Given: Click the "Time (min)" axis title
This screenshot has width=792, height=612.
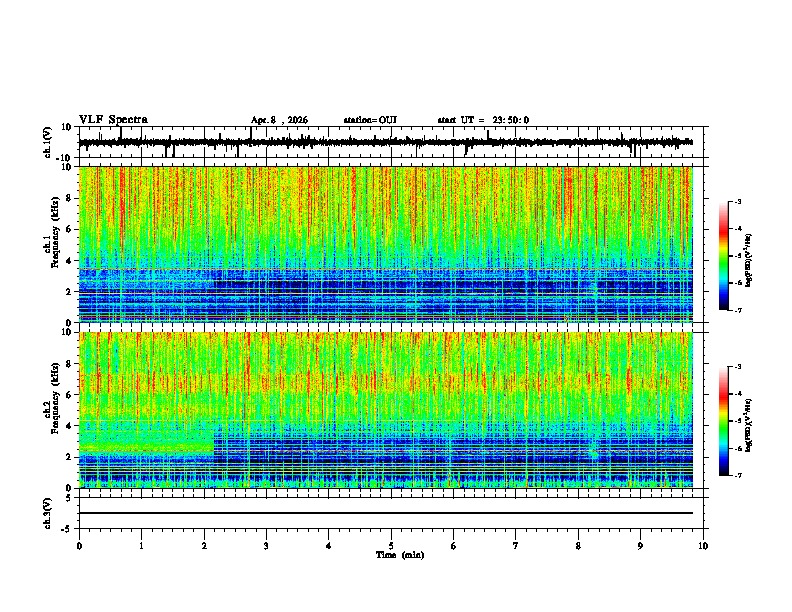Looking at the screenshot, I should (400, 555).
